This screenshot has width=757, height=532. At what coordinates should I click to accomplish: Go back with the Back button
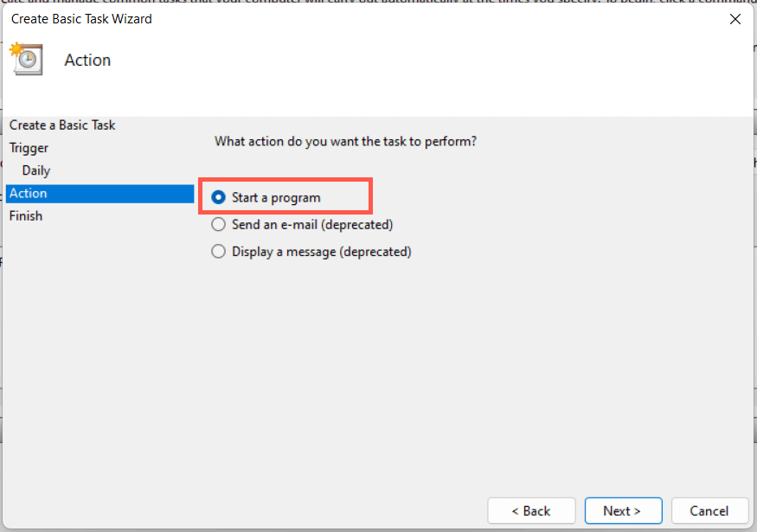[x=531, y=510]
